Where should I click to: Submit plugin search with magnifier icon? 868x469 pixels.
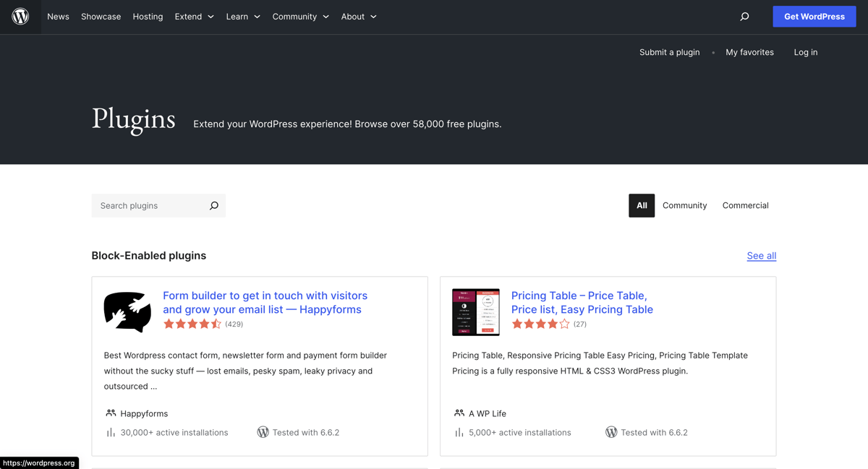pyautogui.click(x=214, y=206)
